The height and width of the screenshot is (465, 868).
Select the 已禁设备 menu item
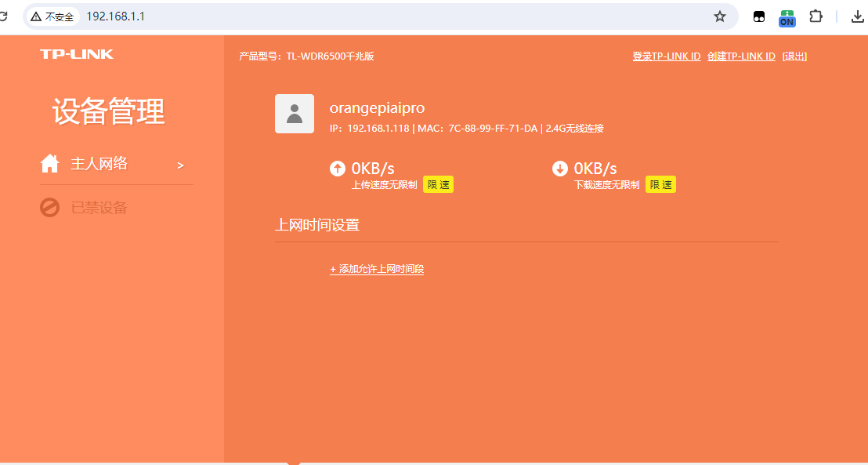point(99,208)
